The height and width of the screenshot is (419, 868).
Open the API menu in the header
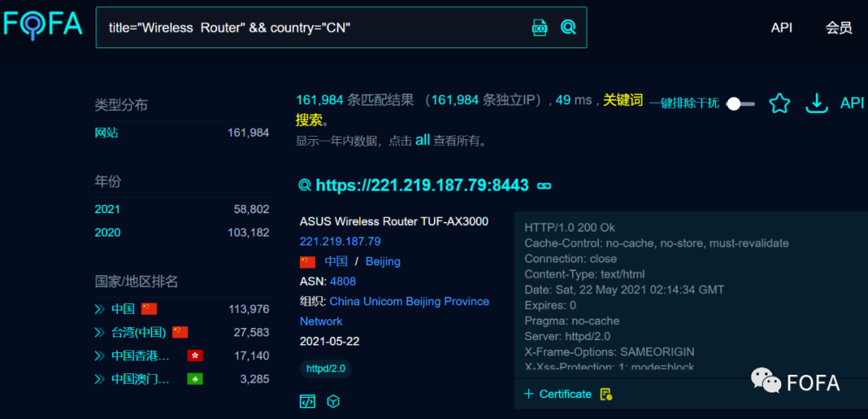(782, 27)
